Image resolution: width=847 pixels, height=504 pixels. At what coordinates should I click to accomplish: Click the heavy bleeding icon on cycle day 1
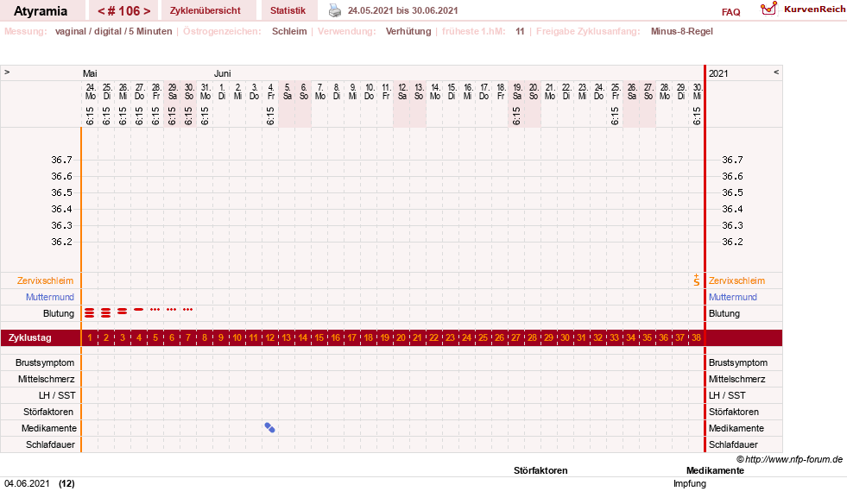(90, 312)
